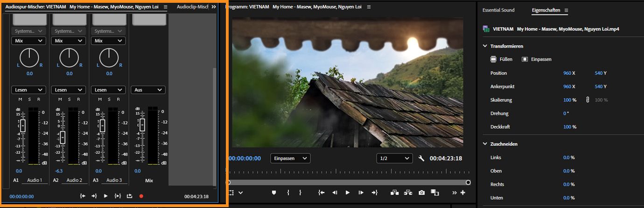
Task: Click the Skalierung value 100
Action: tap(567, 100)
